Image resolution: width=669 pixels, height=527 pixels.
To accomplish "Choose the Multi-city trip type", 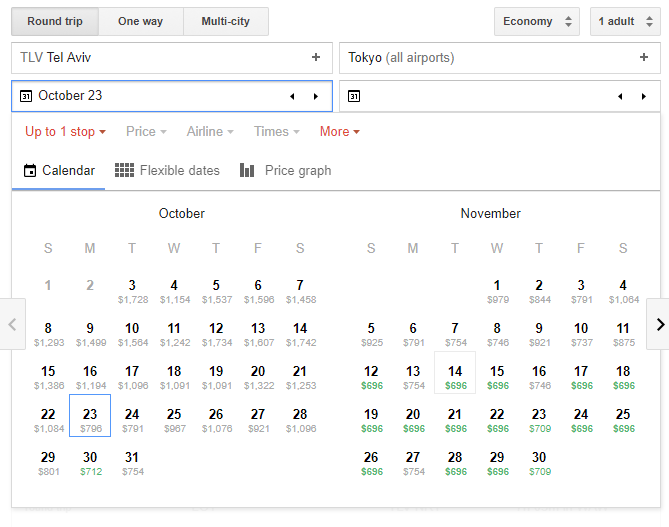I will [226, 21].
